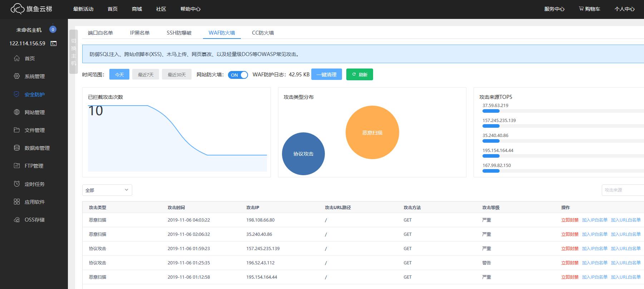Click the 文件管理 folder icon

[17, 130]
